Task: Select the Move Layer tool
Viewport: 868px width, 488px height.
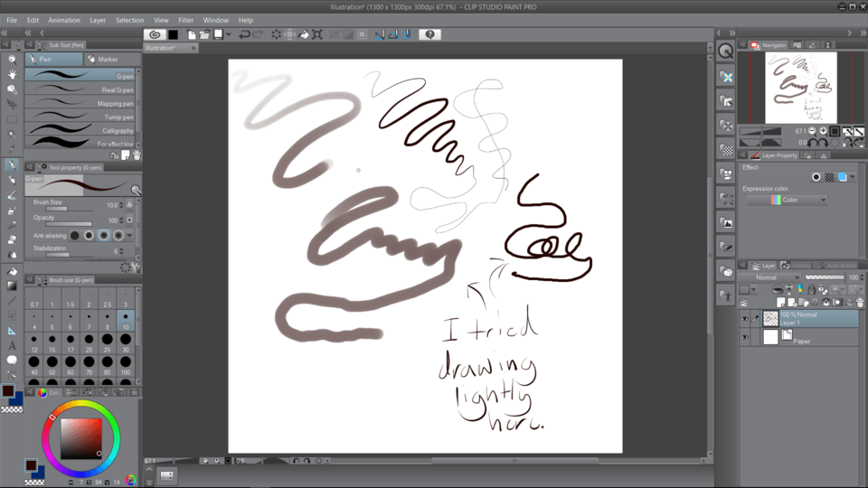Action: coord(12,104)
